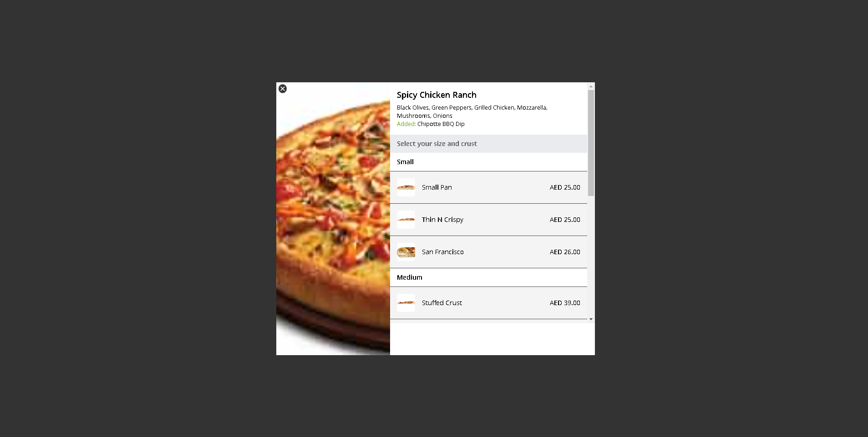Click the AED 25.00 Small Pan price
The image size is (868, 437).
pyautogui.click(x=565, y=187)
